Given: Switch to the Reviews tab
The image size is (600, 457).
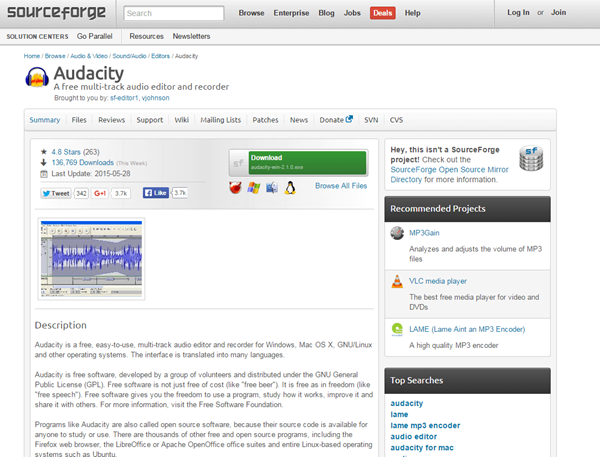Looking at the screenshot, I should coord(111,120).
